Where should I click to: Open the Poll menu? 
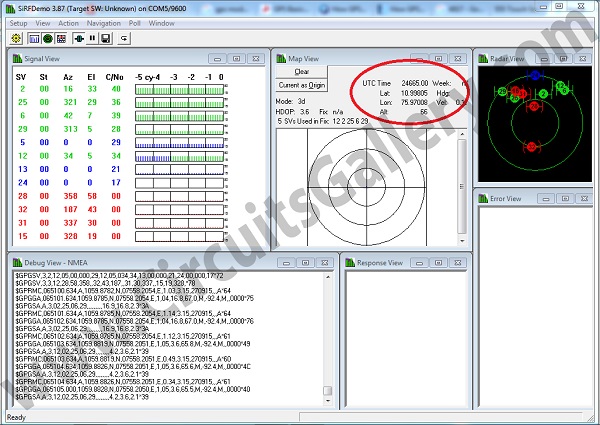(134, 23)
